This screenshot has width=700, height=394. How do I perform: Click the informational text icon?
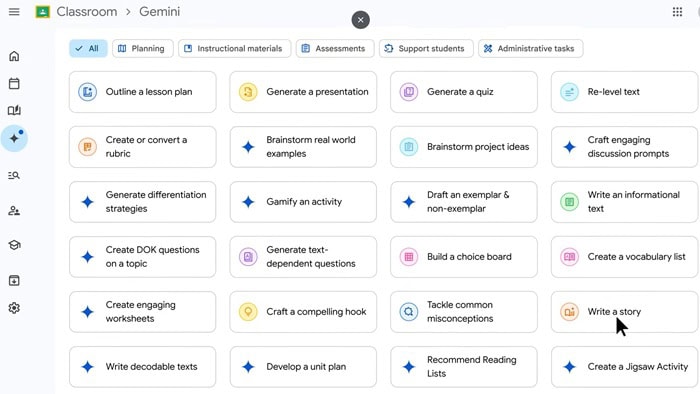[x=569, y=202]
